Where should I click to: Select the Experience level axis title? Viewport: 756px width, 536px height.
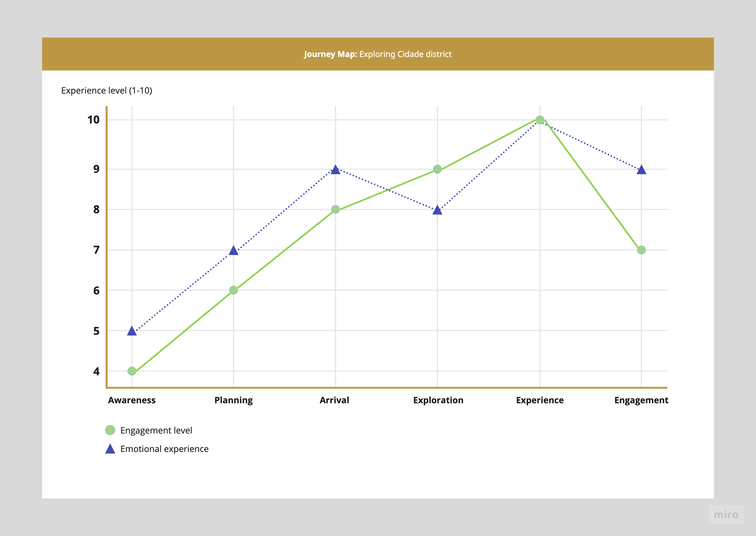click(x=107, y=90)
